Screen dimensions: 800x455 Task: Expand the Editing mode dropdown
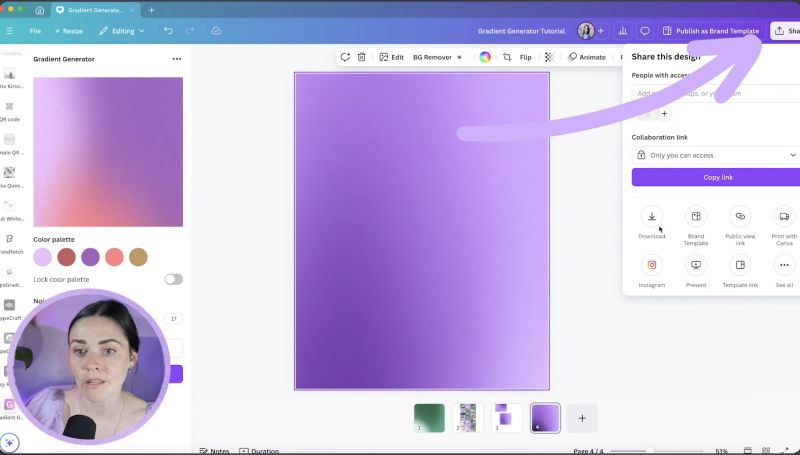coord(121,31)
